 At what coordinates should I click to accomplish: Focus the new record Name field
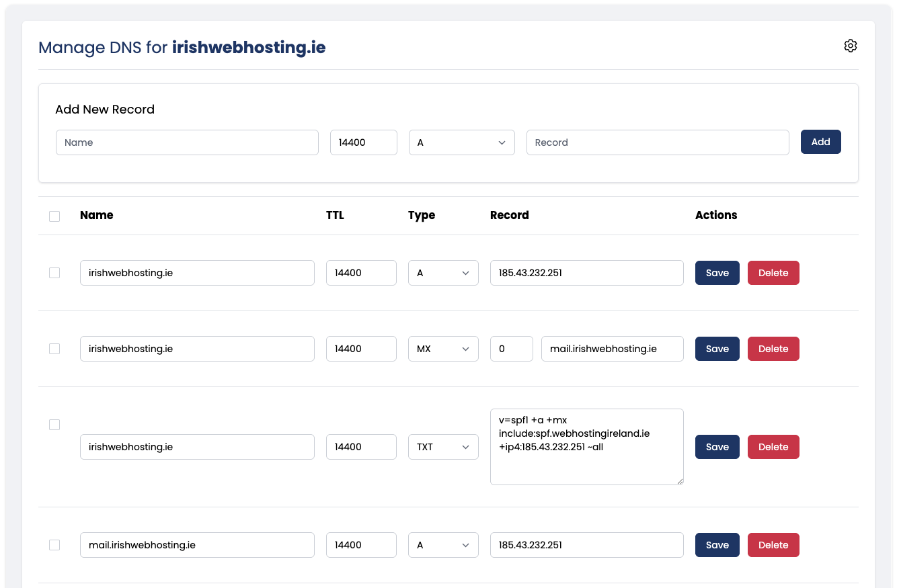coord(187,142)
